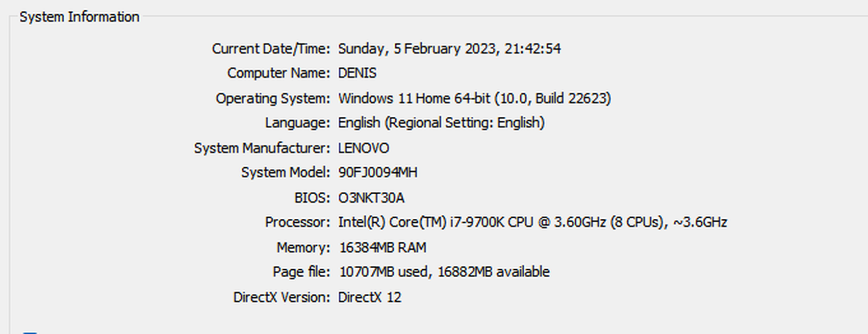The image size is (868, 334).
Task: Click the Language label
Action: (298, 123)
